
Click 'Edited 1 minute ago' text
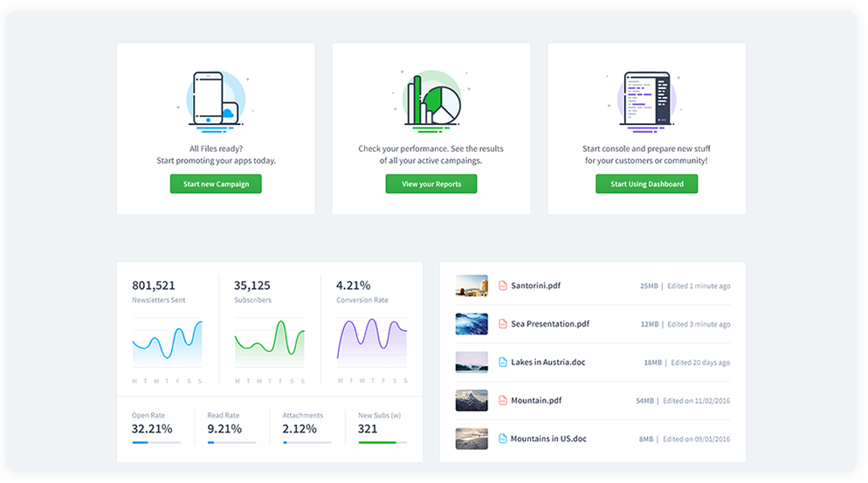point(699,286)
